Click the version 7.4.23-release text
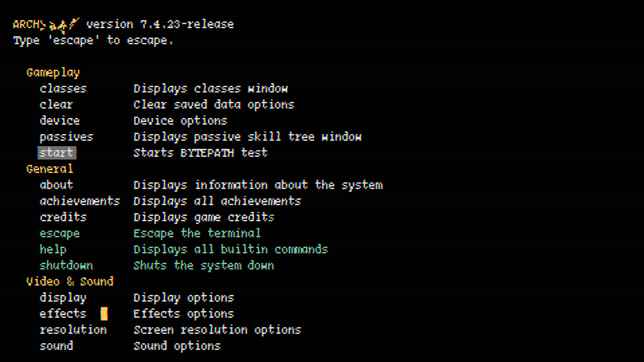The image size is (644, 362). coord(160,24)
